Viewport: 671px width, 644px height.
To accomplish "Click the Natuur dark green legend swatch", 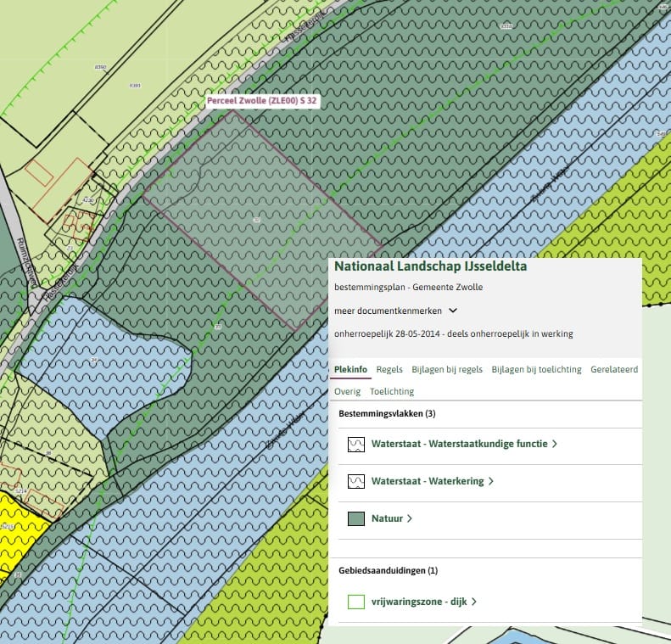I will [x=356, y=518].
